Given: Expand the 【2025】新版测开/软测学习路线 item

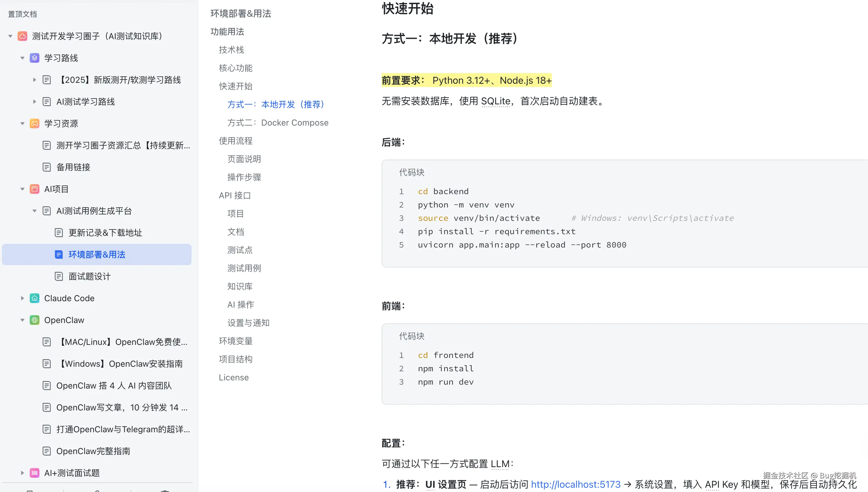Looking at the screenshot, I should coord(35,80).
